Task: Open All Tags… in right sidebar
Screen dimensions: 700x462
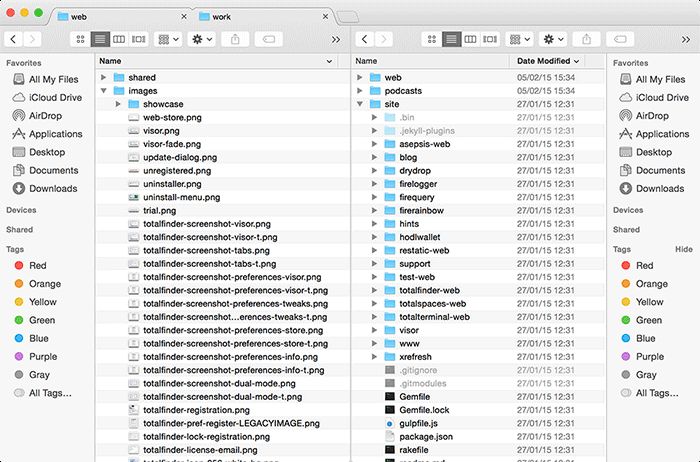Action: (650, 393)
